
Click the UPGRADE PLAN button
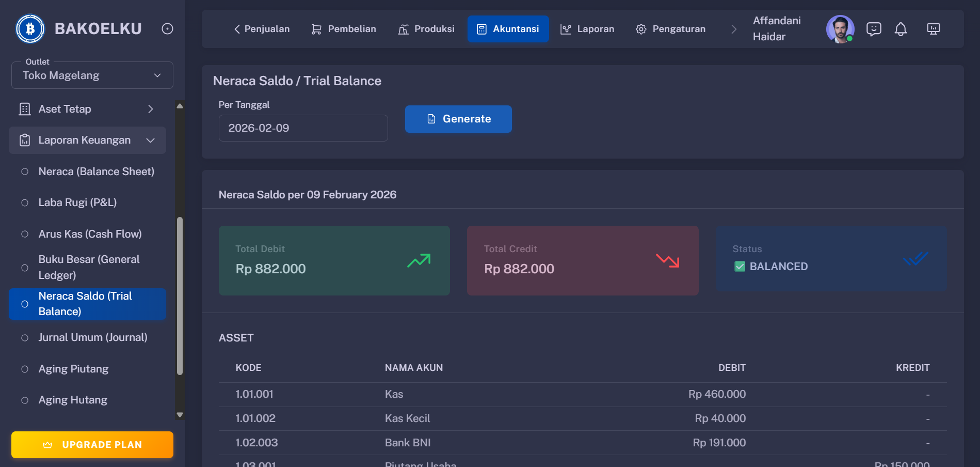(x=92, y=444)
